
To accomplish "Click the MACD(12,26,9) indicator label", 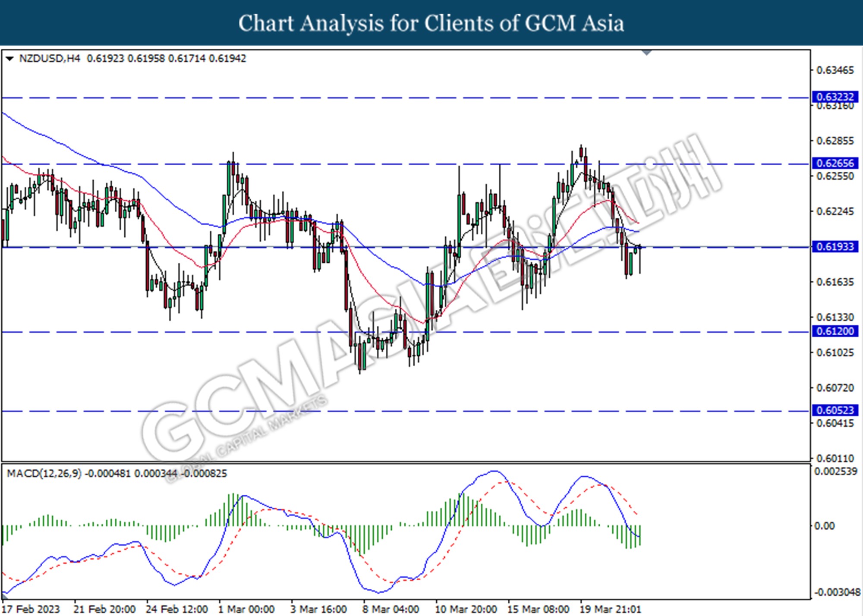I will click(x=44, y=473).
